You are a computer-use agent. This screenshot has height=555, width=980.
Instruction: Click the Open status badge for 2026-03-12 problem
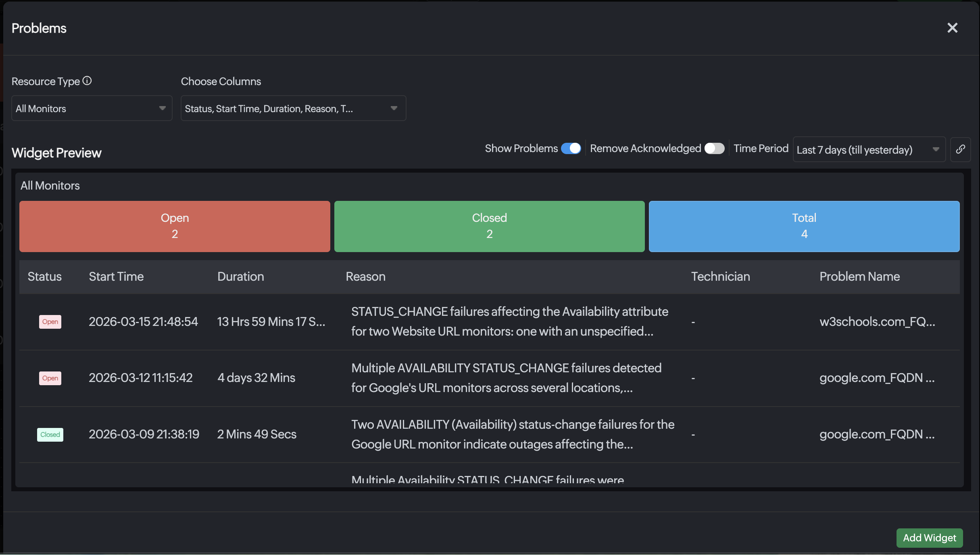(50, 378)
